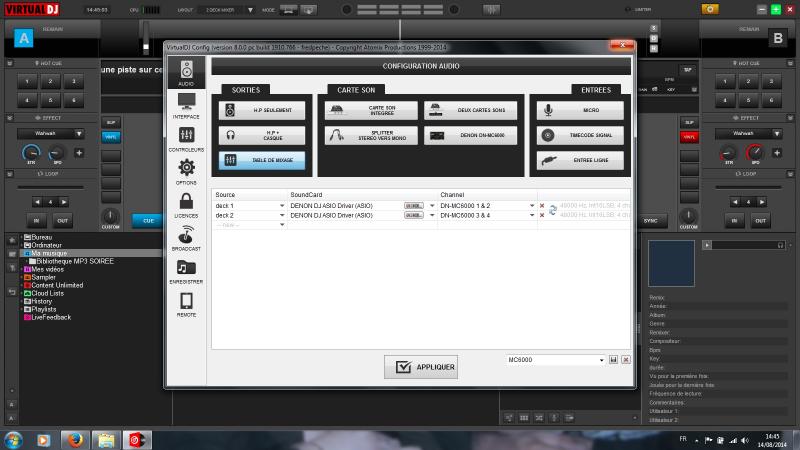Screen dimensions: 800x450
Task: Open deck 2 source dropdown
Action: 282,215
